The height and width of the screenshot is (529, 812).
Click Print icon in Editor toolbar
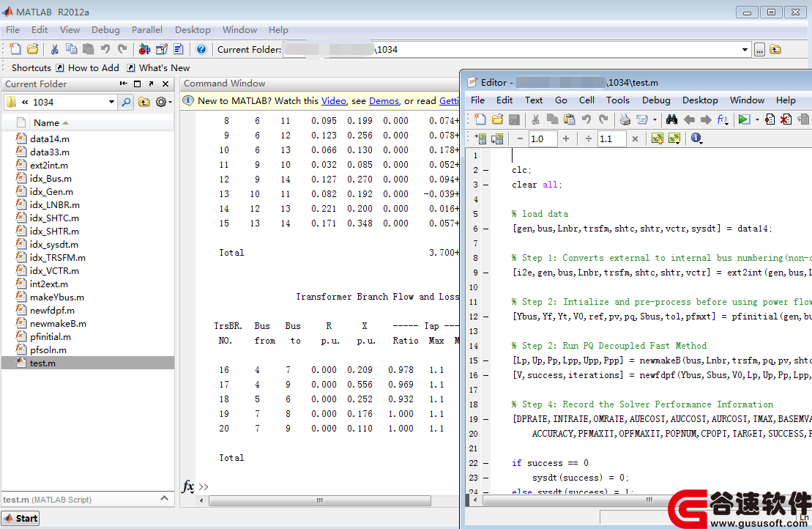point(625,119)
